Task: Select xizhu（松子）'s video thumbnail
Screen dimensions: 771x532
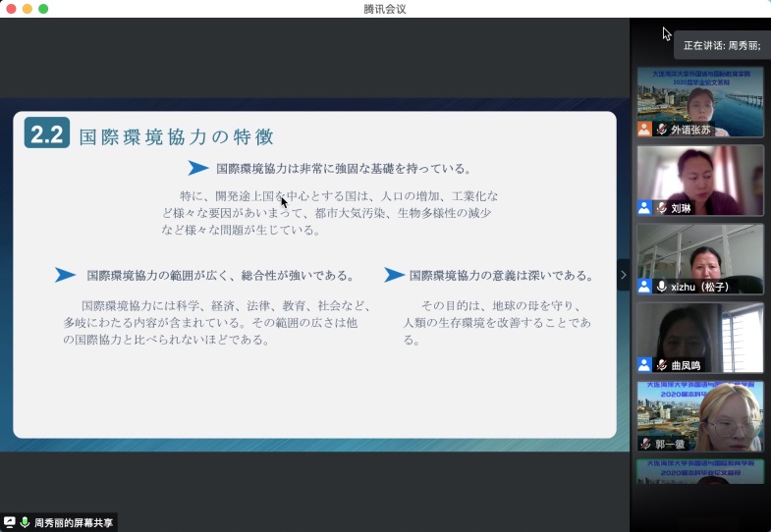Action: click(699, 253)
